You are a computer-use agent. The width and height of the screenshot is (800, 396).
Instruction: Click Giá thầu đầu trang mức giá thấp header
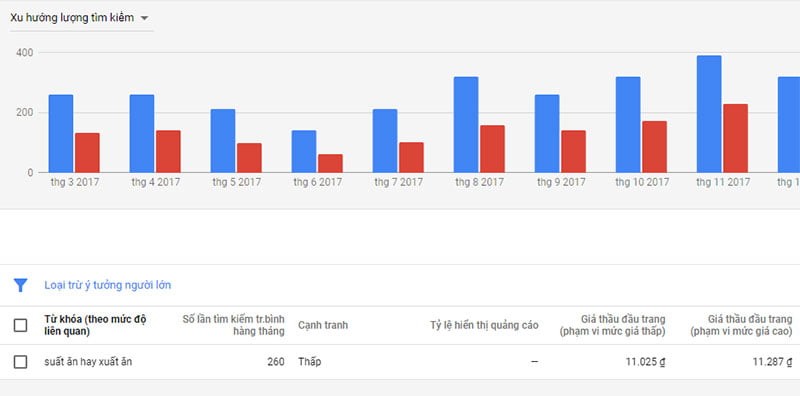[612, 325]
